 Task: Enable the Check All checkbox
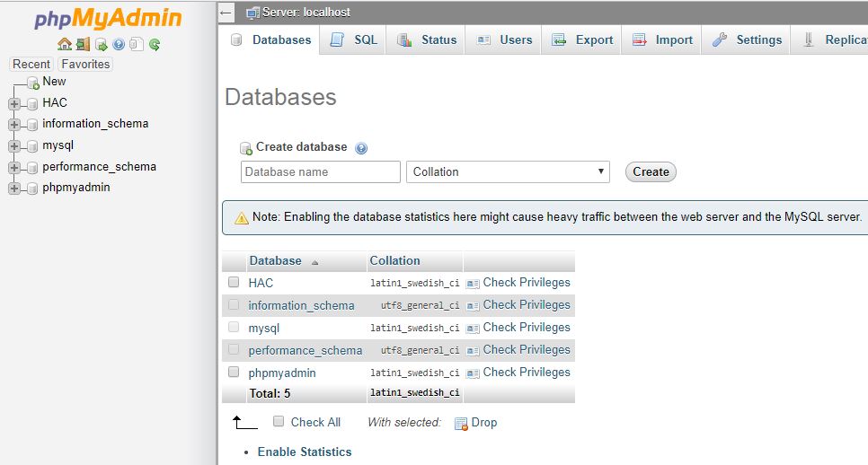point(279,421)
